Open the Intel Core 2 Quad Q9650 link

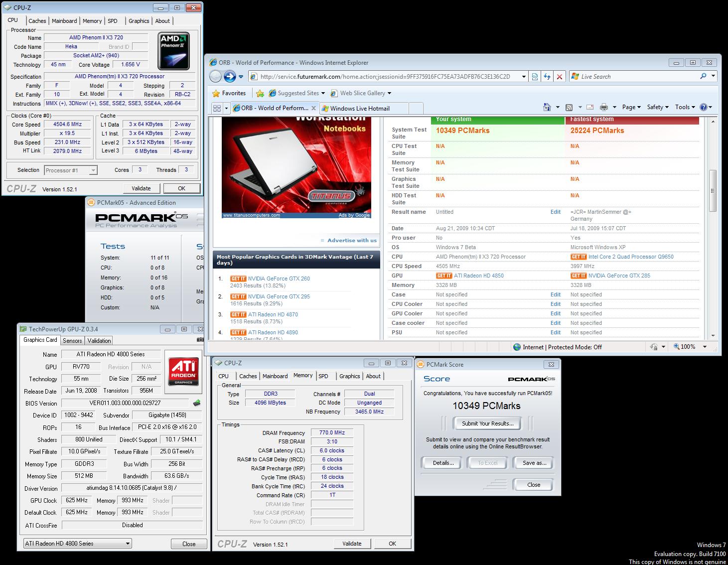click(631, 257)
